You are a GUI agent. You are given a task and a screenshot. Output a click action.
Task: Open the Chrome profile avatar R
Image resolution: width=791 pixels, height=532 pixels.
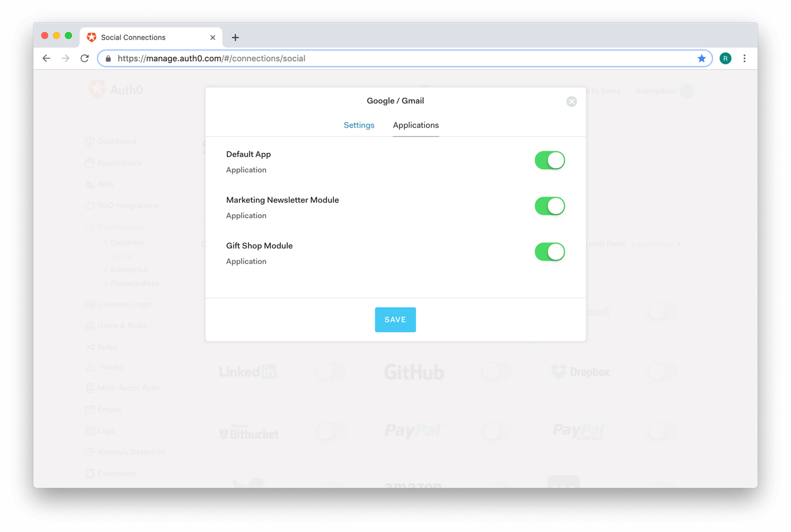point(726,59)
